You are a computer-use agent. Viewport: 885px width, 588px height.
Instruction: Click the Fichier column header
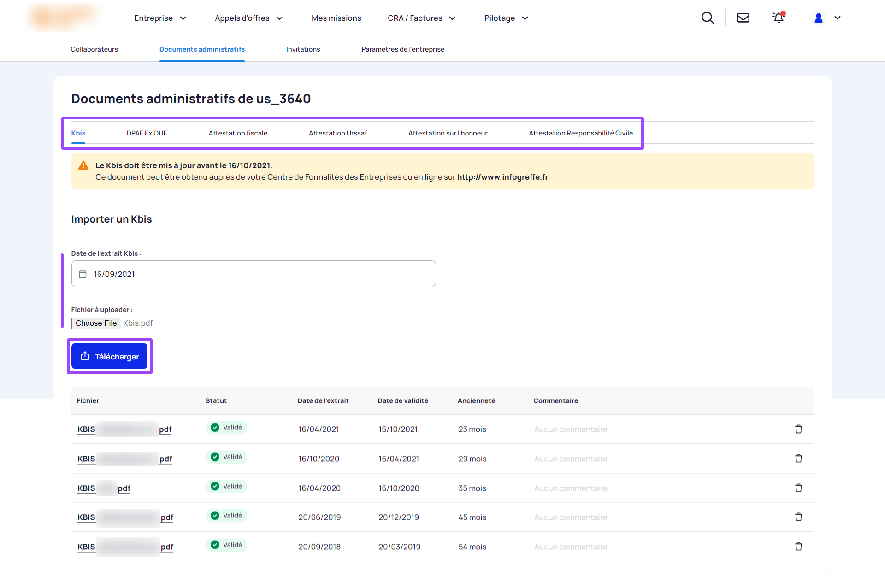click(x=88, y=400)
